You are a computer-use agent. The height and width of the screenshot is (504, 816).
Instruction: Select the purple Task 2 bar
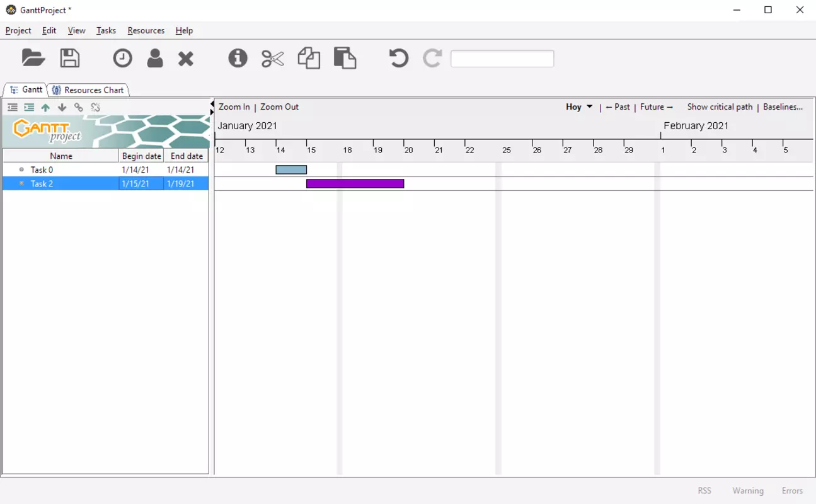click(355, 183)
